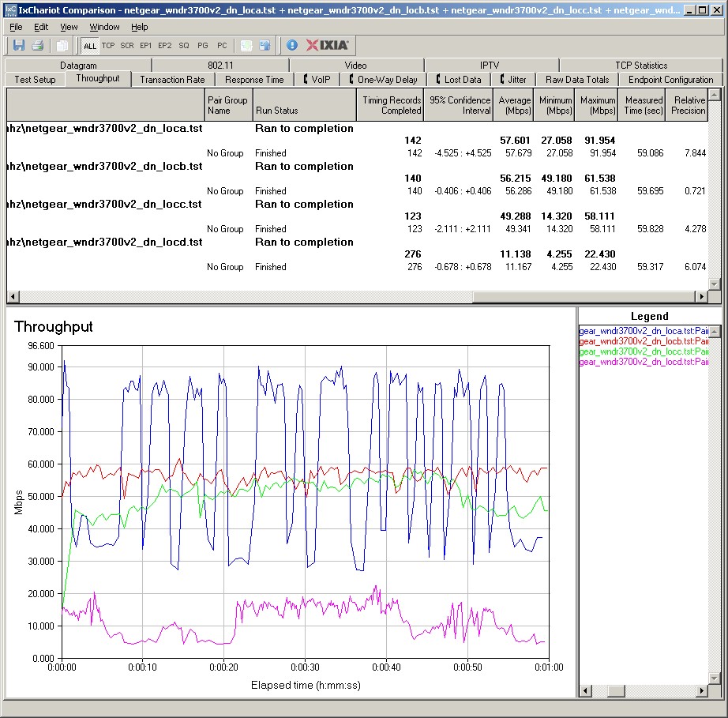Open the File menu
The height and width of the screenshot is (718, 728).
tap(16, 27)
